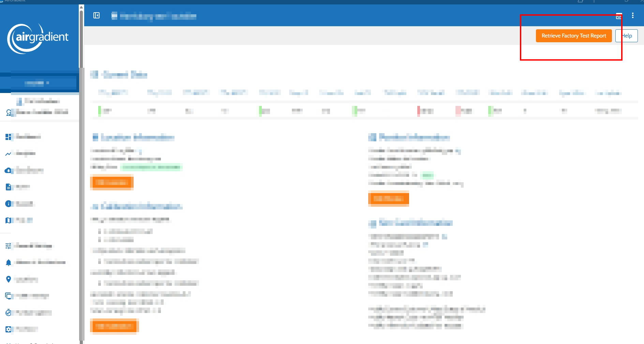Expand the place selector dropdown in sidebar

coord(38,83)
